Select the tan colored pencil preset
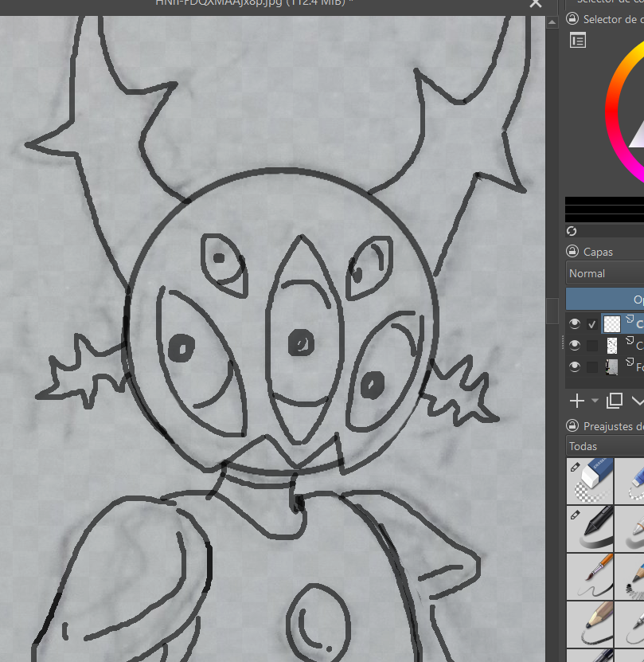The image size is (644, 662). (590, 623)
